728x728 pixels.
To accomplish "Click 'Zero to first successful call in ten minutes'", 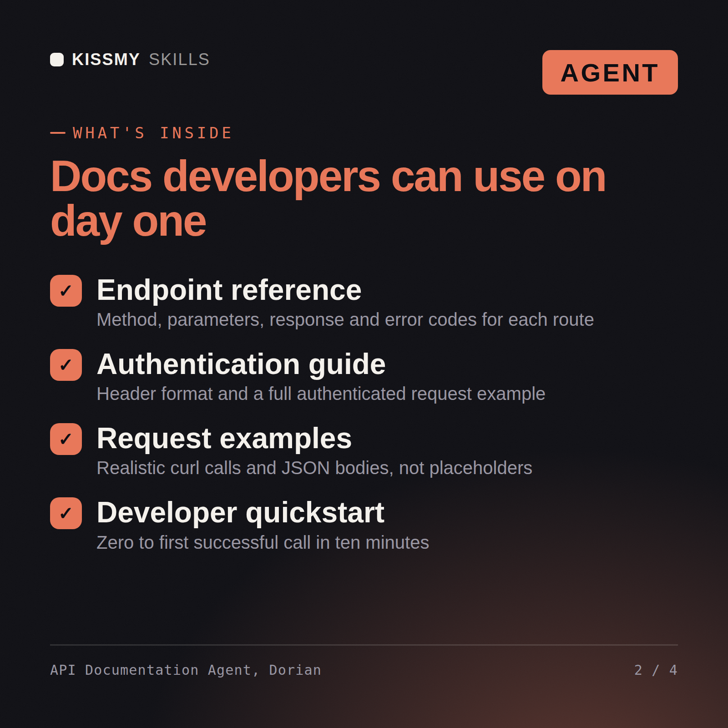I will tap(263, 542).
